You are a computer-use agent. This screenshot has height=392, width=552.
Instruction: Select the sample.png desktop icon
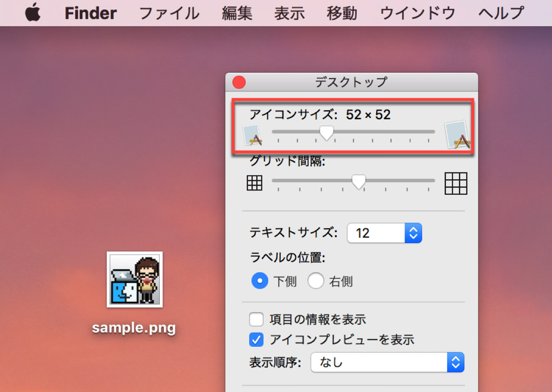135,279
